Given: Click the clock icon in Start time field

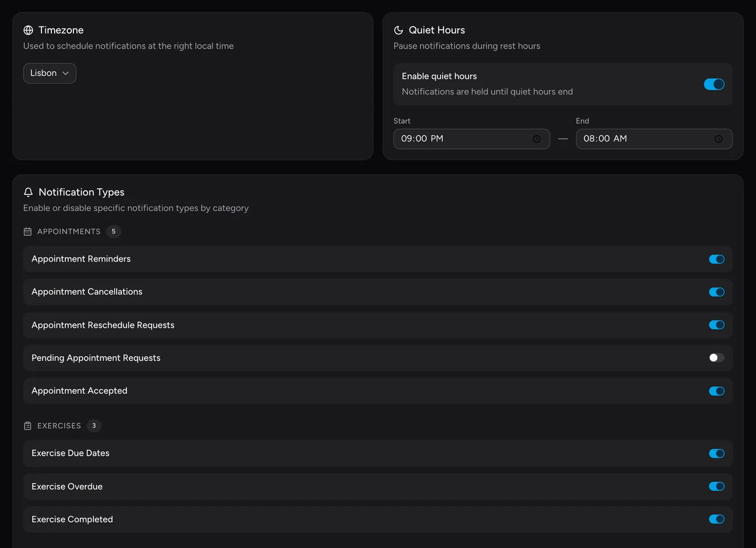Looking at the screenshot, I should click(x=537, y=139).
